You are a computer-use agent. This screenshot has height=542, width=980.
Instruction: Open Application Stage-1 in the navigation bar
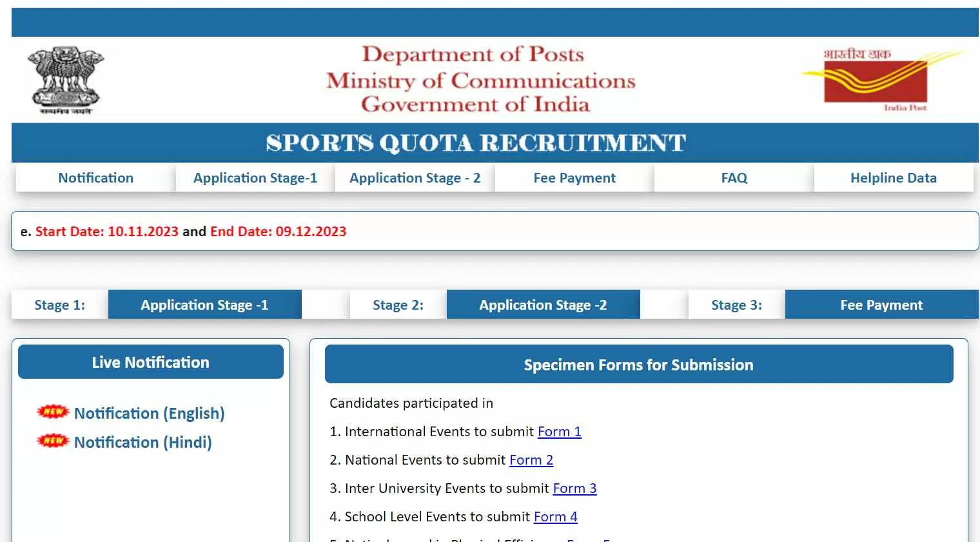pos(255,178)
